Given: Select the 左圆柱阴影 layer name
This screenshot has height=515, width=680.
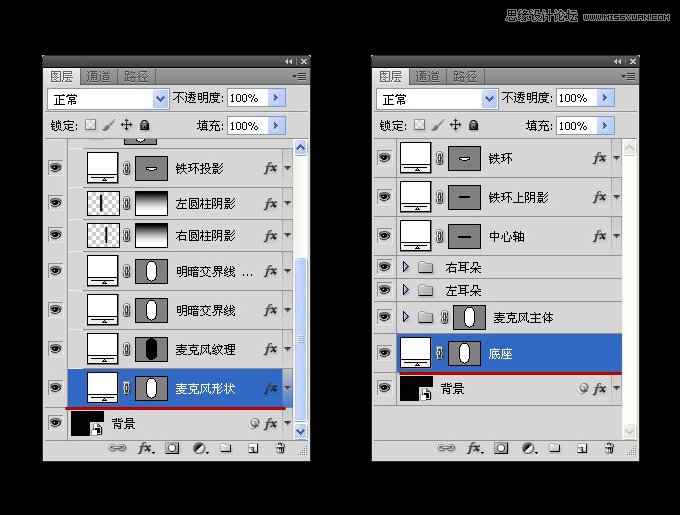Looking at the screenshot, I should point(206,203).
